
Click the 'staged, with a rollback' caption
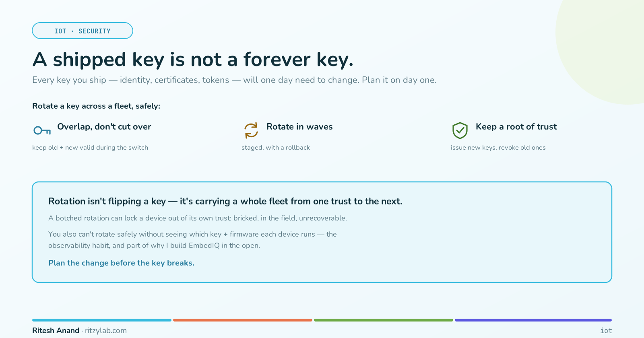coord(276,148)
